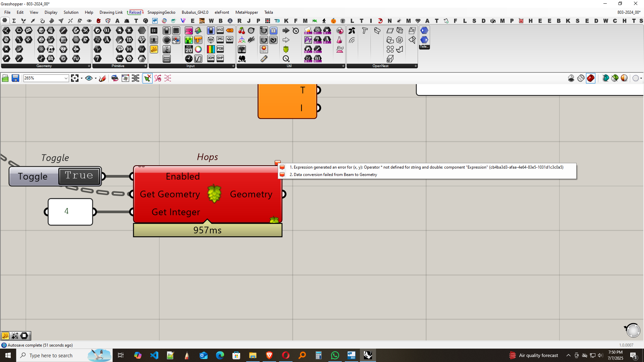Open the eye preview settings dropdown arrow
The height and width of the screenshot is (362, 644).
pyautogui.click(x=96, y=78)
